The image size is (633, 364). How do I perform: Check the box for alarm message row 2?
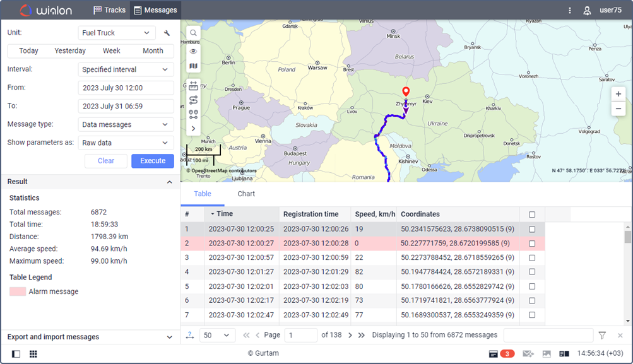click(532, 244)
